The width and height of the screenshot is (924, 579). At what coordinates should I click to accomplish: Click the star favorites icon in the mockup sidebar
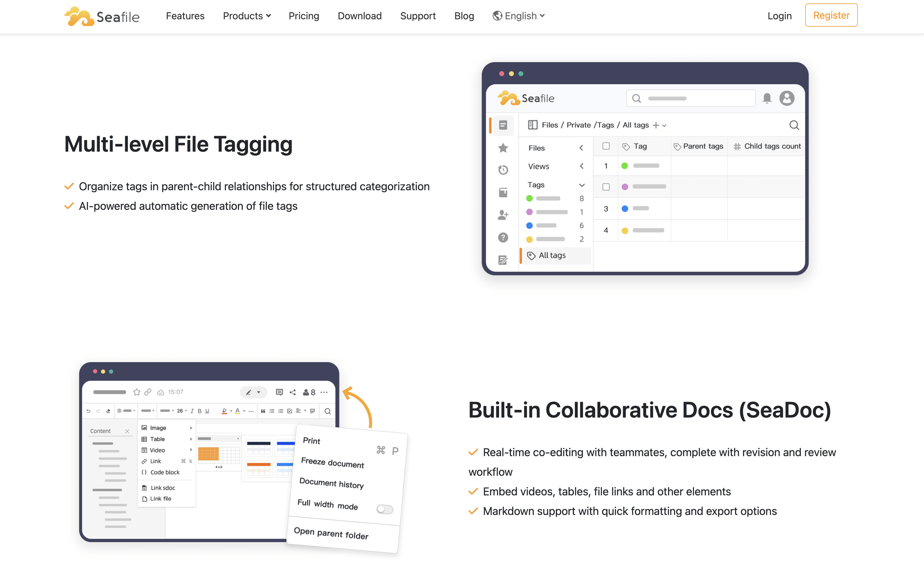click(503, 148)
